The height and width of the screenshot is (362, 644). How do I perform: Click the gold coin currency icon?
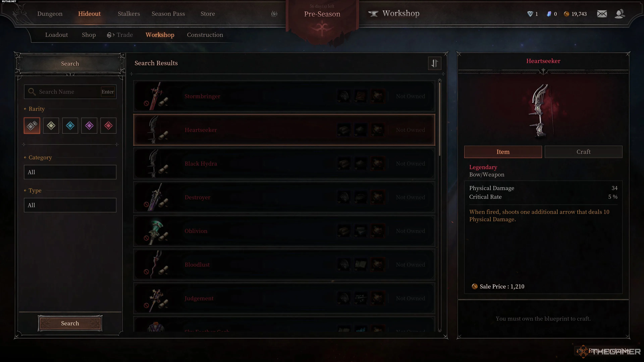pyautogui.click(x=566, y=14)
